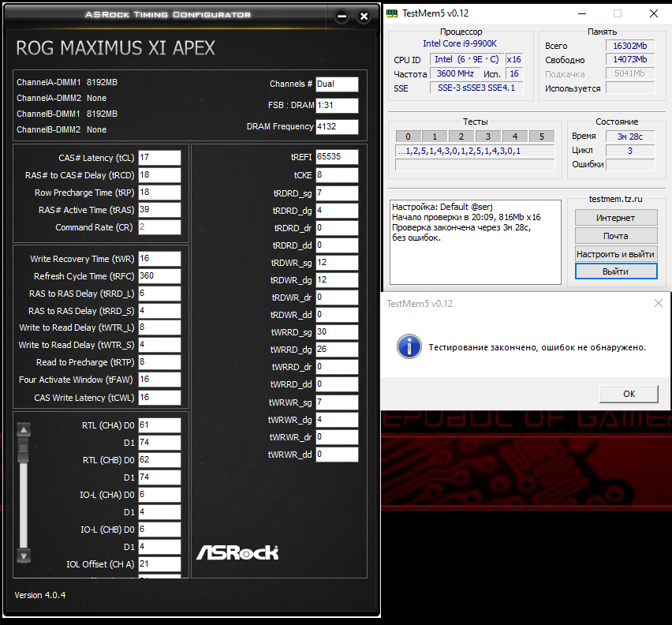
Task: Click the RTL (CHB) D0 field
Action: coord(159,460)
